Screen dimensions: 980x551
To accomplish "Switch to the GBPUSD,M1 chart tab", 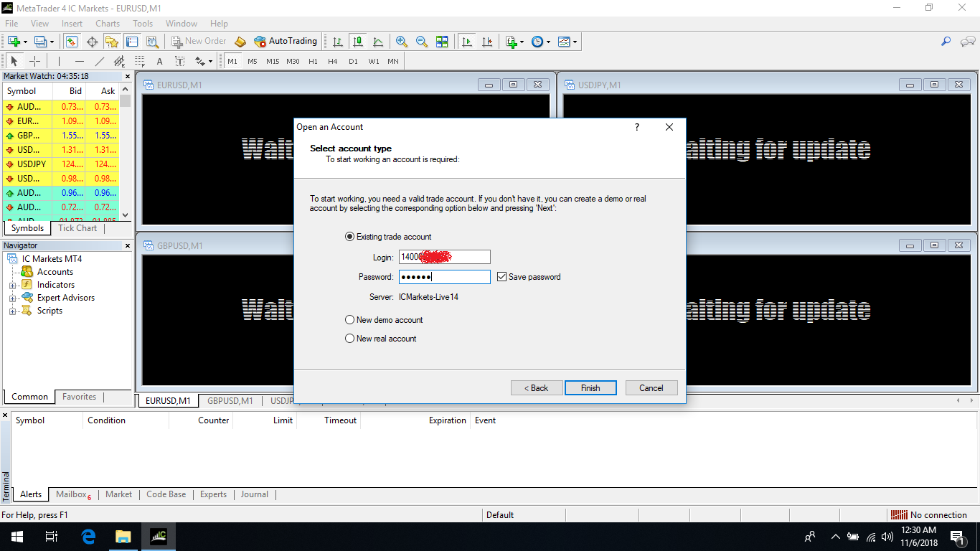I will tap(230, 401).
